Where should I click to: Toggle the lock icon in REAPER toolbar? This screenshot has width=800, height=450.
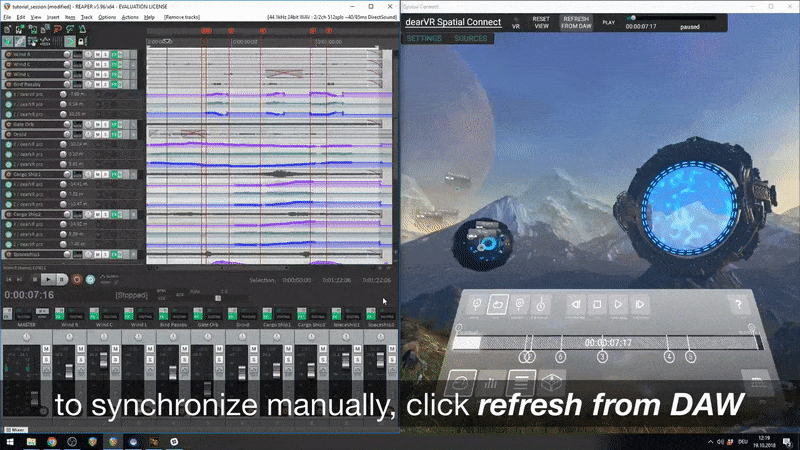point(82,41)
